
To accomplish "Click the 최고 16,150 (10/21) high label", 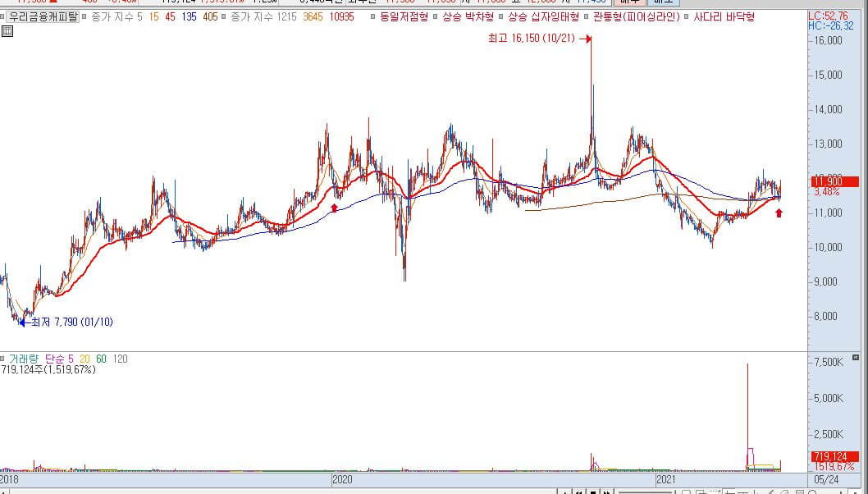I will [532, 39].
